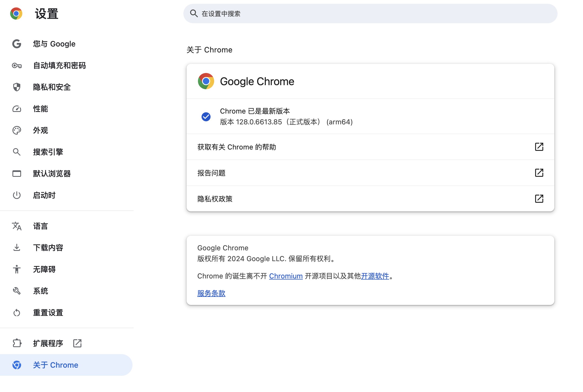Open the 隐私权政策 row
The height and width of the screenshot is (392, 583).
pyautogui.click(x=370, y=199)
